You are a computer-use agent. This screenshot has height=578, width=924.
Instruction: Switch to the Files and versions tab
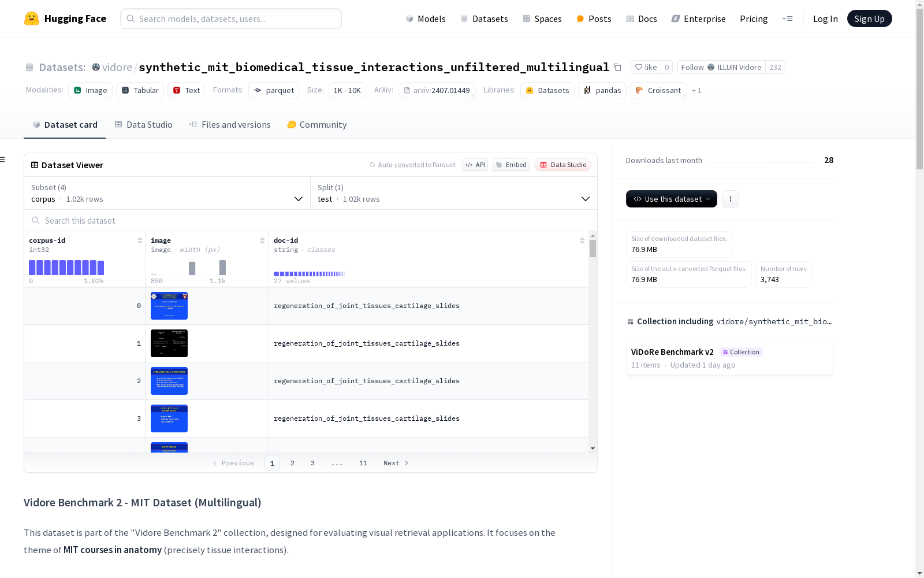pos(230,125)
